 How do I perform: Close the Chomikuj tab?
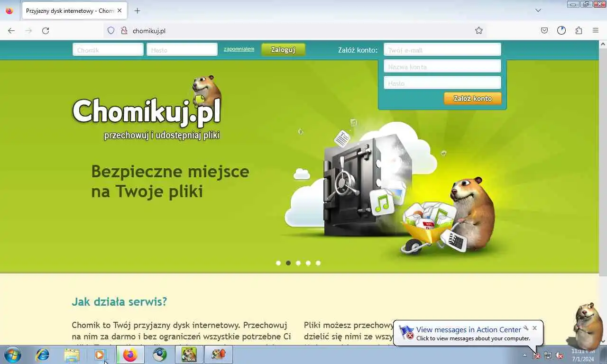[x=120, y=11]
